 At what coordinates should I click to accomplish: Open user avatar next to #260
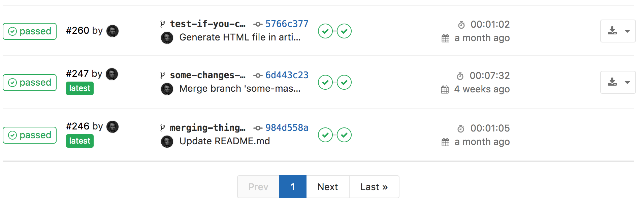(112, 31)
